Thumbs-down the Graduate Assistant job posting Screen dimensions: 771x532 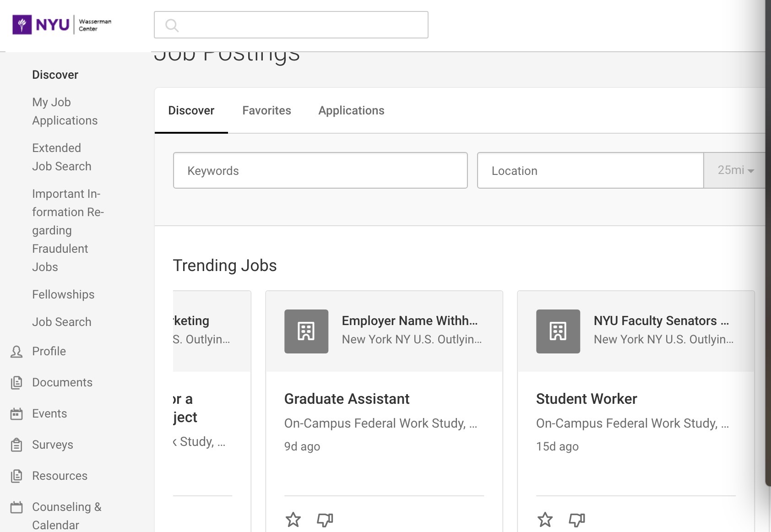point(325,520)
